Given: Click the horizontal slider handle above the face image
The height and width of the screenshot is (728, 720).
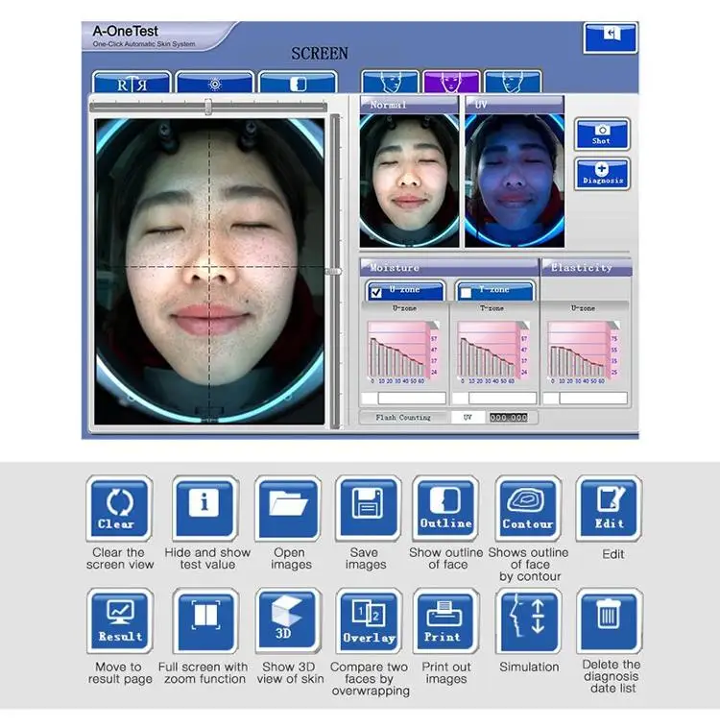Looking at the screenshot, I should click(x=208, y=107).
